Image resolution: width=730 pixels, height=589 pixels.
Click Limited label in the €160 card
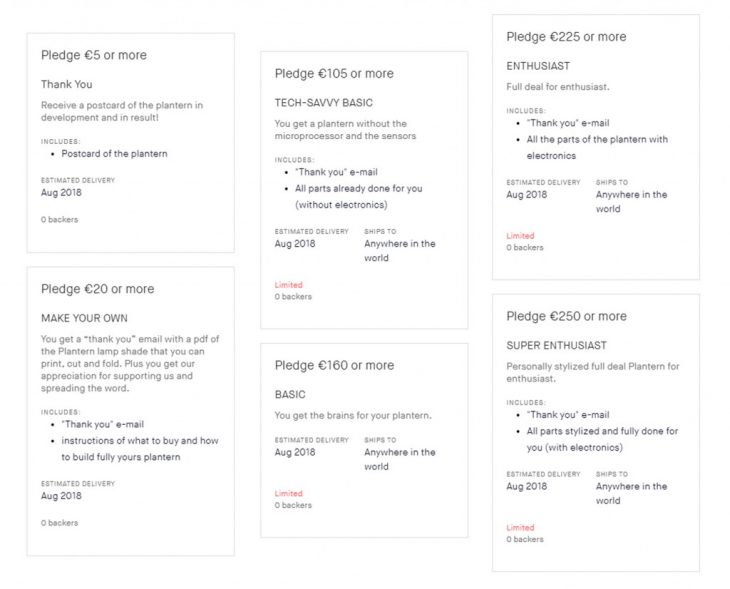tap(288, 493)
